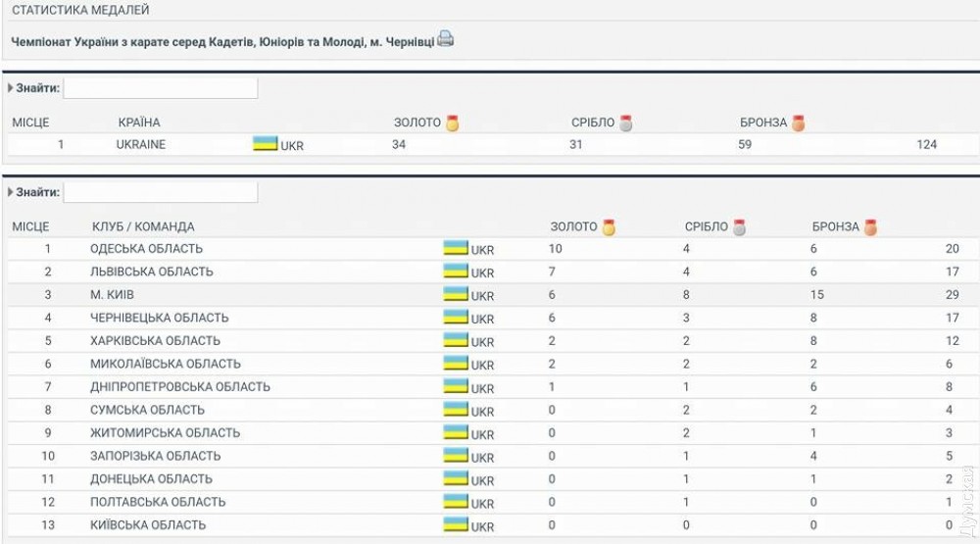Open the Львівська область team row

click(x=152, y=272)
